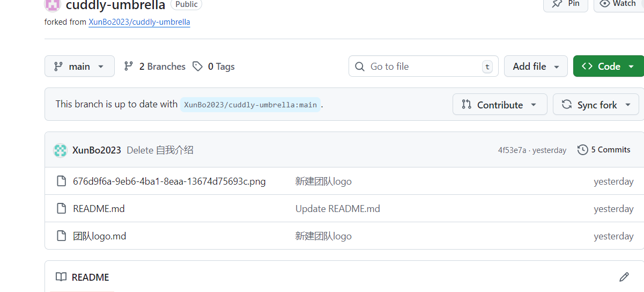644x292 pixels.
Task: Click the tag icon beside 0 Tags
Action: (198, 66)
